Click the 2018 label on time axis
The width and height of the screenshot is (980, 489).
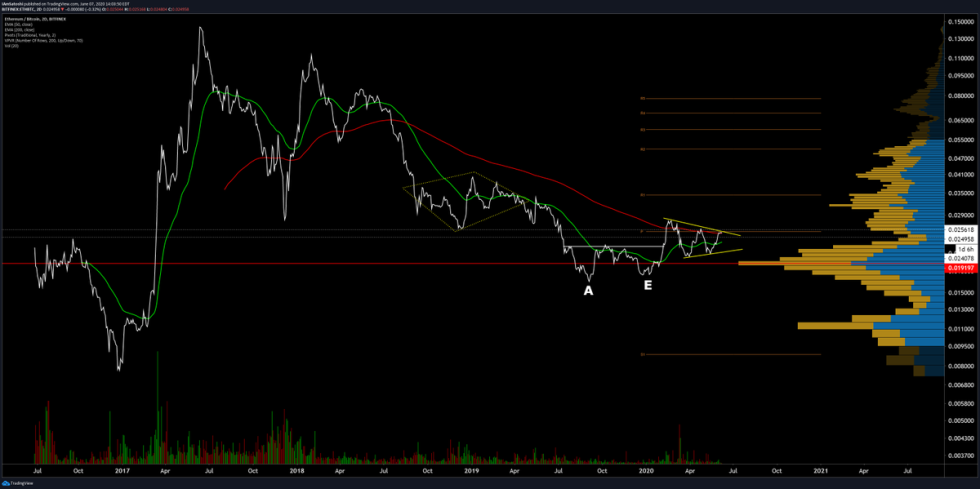click(297, 468)
